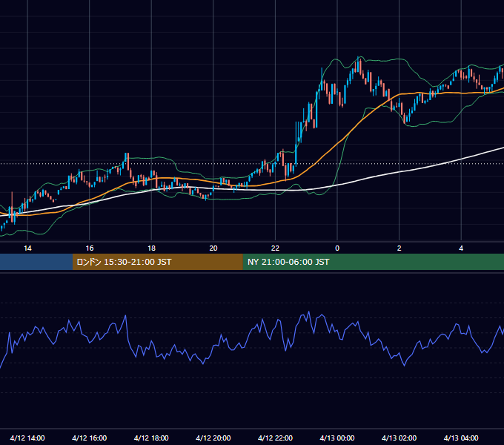Click the '0' hour axis label
This screenshot has height=445, width=504.
(337, 248)
